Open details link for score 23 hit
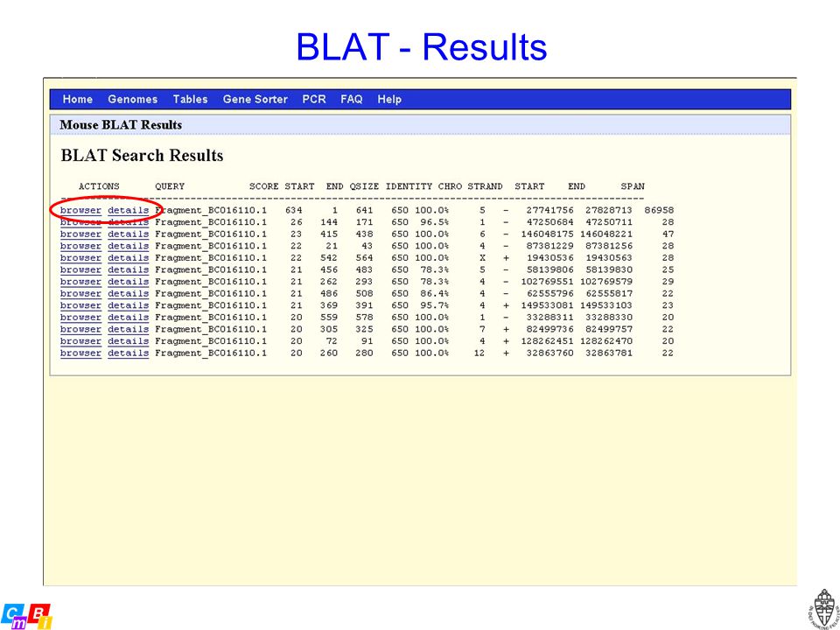 (x=128, y=234)
